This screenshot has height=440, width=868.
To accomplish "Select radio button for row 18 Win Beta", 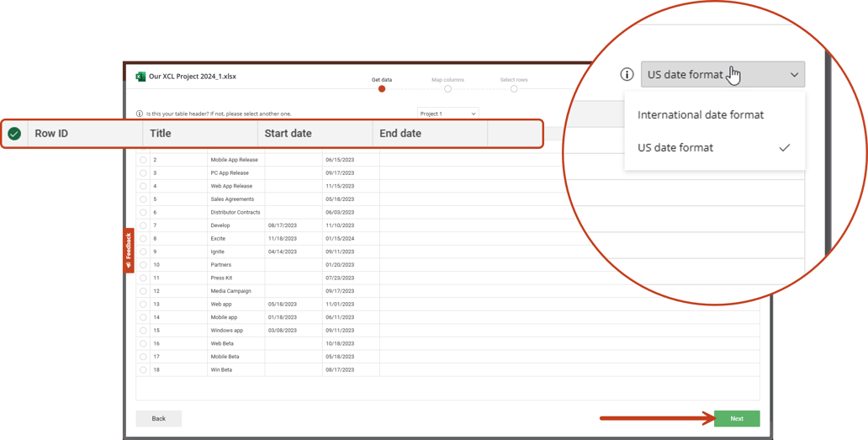I will click(x=143, y=370).
